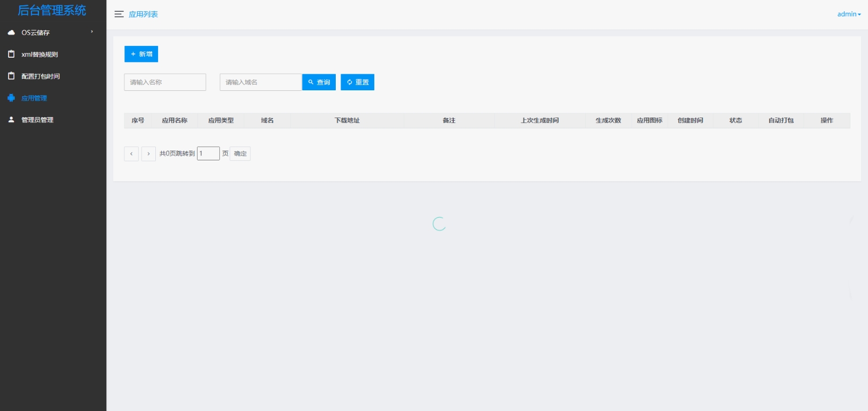Click the clipboard icon beside xml替换规则

[x=11, y=55]
